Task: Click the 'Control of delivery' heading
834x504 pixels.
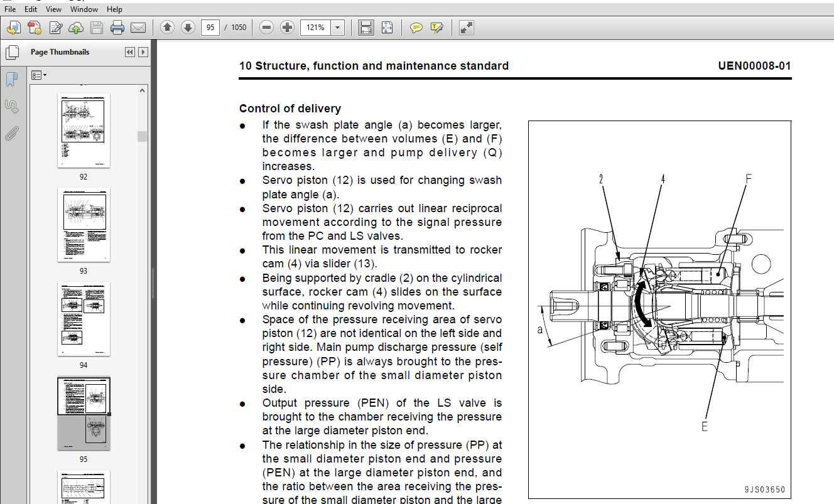Action: [x=290, y=109]
